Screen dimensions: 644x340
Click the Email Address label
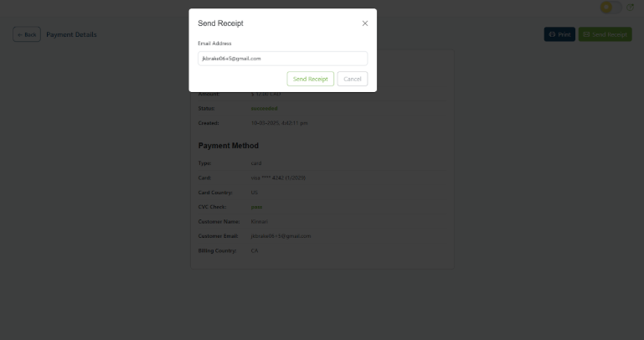click(x=214, y=43)
